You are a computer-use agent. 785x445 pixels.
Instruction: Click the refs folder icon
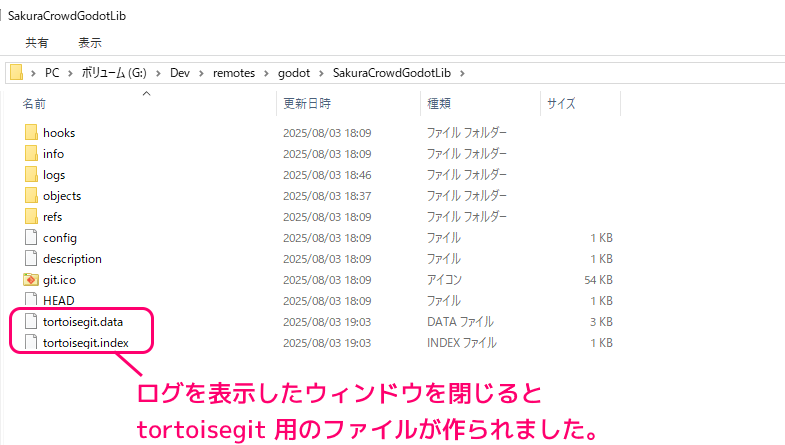[30, 217]
